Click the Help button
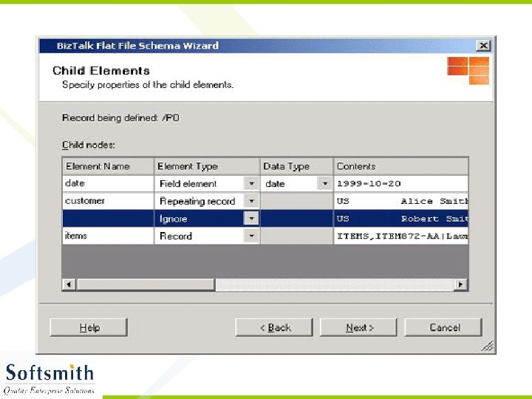The image size is (532, 399). (x=89, y=327)
